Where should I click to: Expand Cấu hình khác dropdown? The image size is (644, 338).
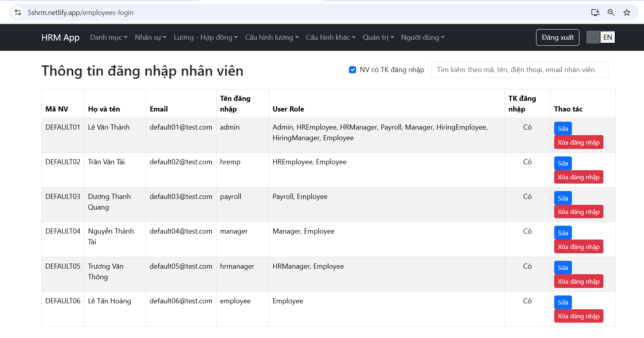330,37
